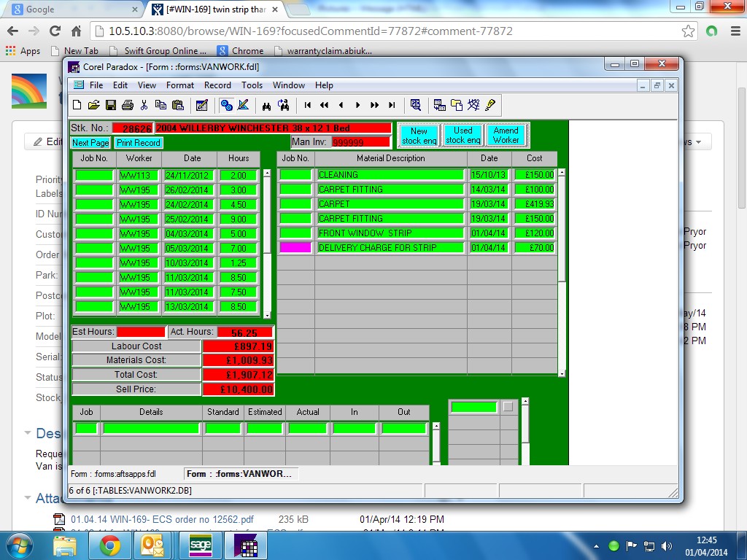
Task: Jump to the last record
Action: click(392, 105)
